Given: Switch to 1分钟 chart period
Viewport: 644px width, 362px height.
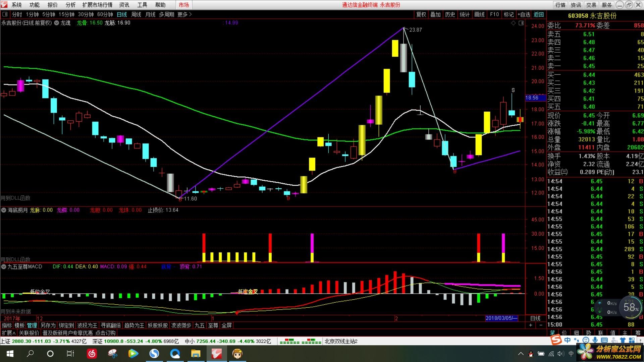Looking at the screenshot, I should coord(33,14).
